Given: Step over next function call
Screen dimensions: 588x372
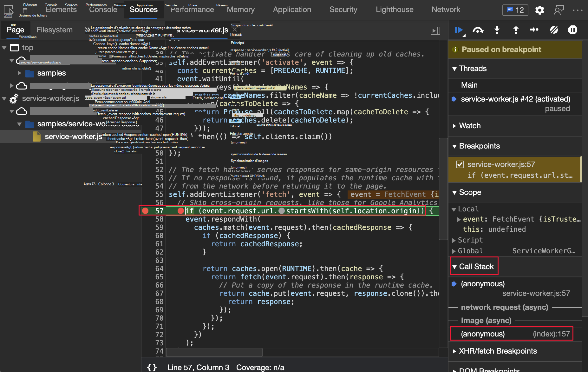Looking at the screenshot, I should click(478, 30).
